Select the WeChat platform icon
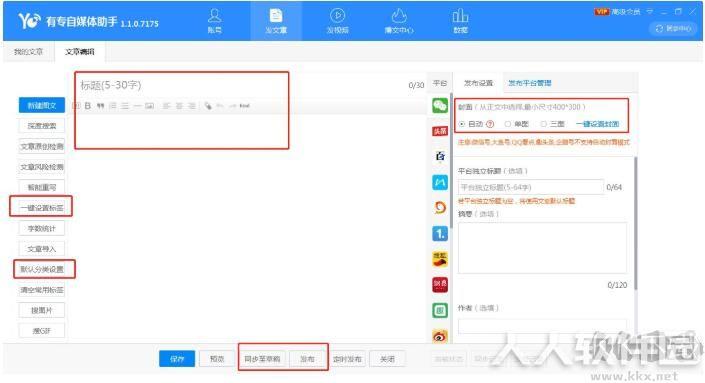705x383 pixels. pyautogui.click(x=440, y=106)
